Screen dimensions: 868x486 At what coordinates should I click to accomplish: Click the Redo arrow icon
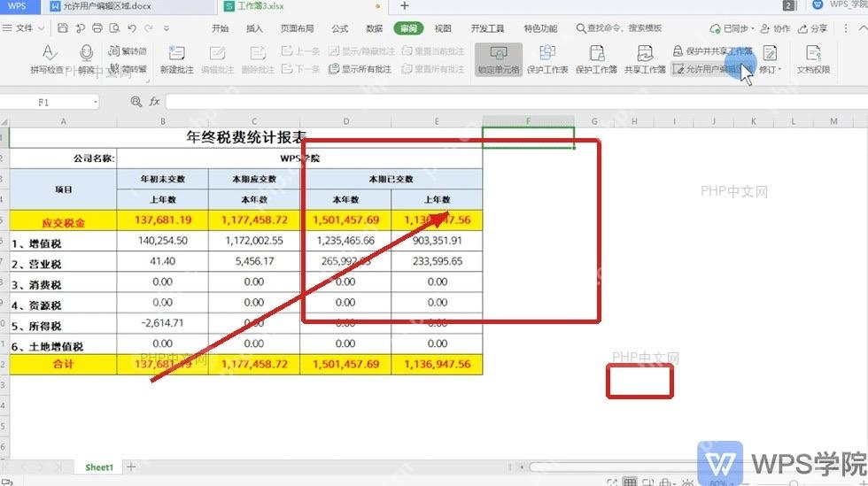coord(149,27)
